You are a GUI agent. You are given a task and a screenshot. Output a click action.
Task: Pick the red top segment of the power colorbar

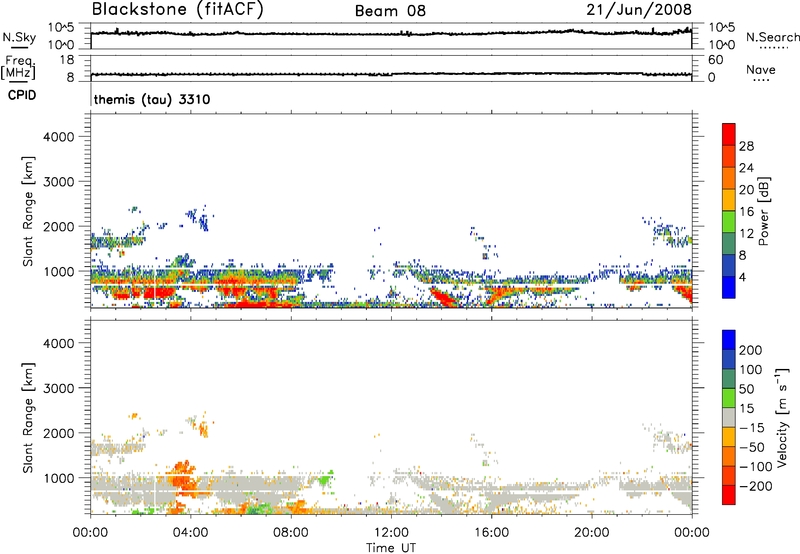click(729, 135)
